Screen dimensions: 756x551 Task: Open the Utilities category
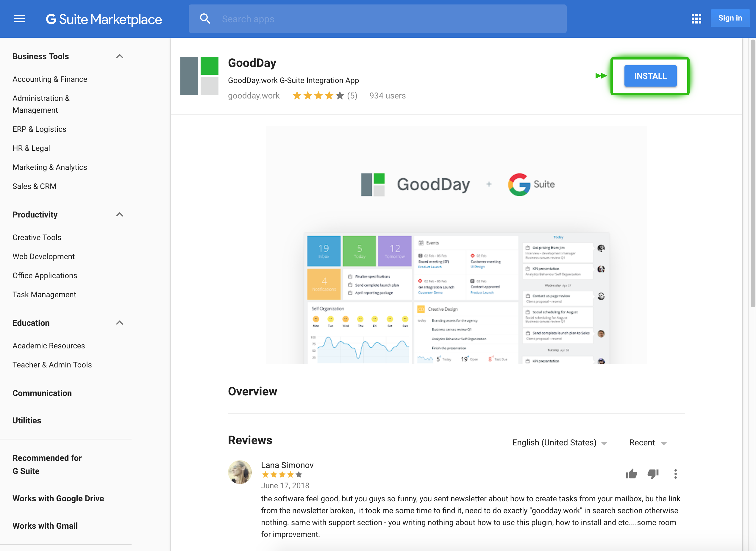point(27,421)
